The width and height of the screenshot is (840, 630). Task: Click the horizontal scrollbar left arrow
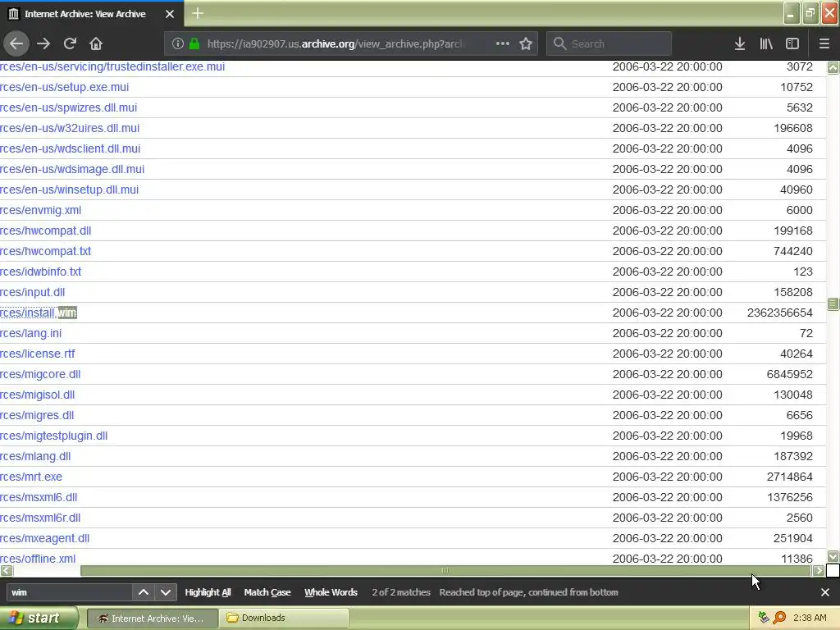click(x=7, y=571)
